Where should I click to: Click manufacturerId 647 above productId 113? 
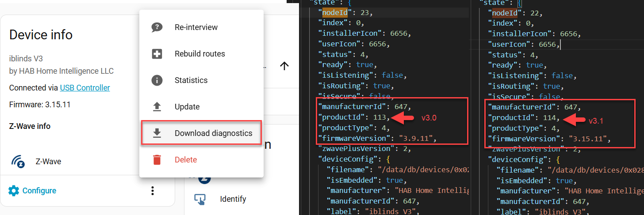(x=365, y=107)
